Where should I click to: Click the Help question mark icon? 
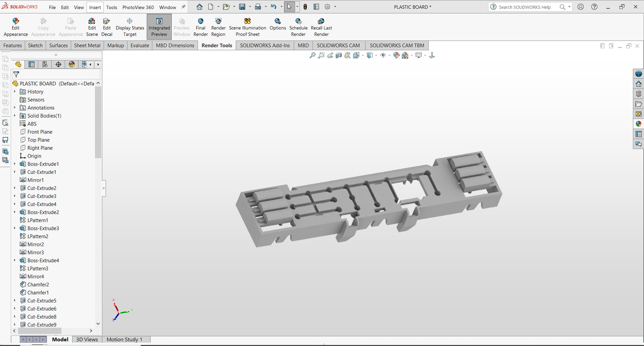594,7
